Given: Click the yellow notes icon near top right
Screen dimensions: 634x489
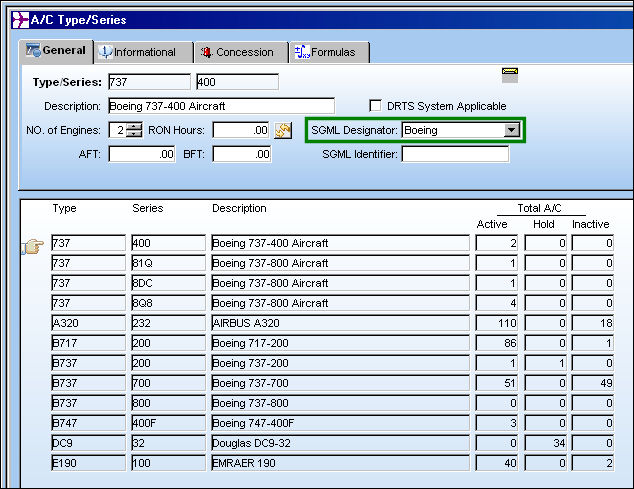Looking at the screenshot, I should click(x=510, y=75).
